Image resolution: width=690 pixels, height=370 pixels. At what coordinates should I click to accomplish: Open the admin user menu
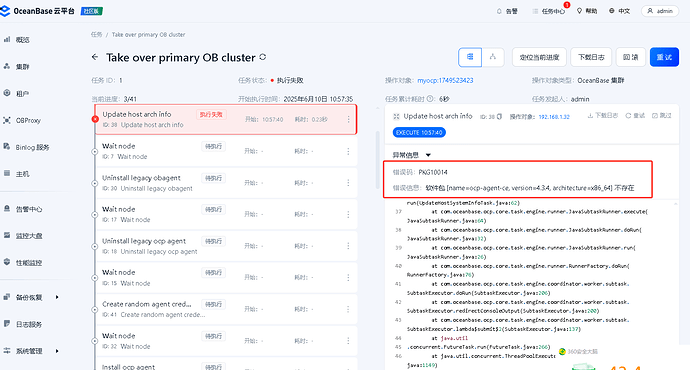[660, 11]
